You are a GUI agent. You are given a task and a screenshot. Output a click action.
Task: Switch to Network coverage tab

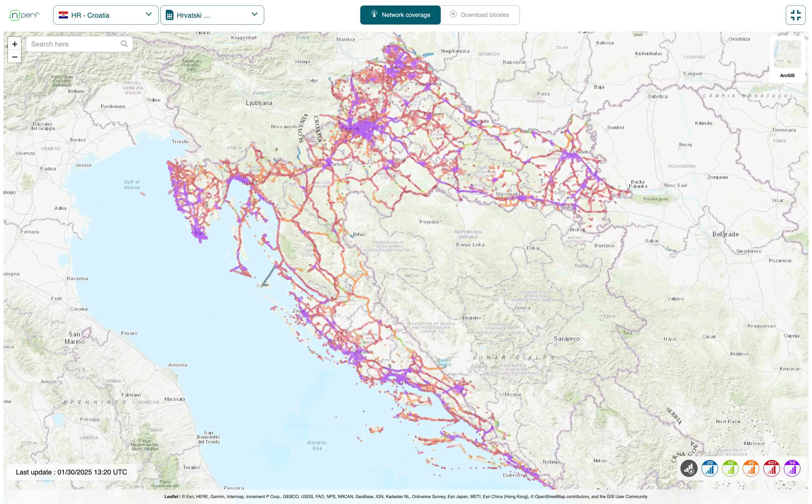click(x=400, y=15)
